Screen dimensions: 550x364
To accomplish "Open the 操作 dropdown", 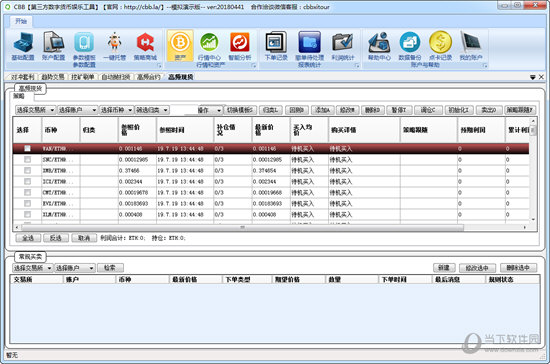I will [210, 110].
